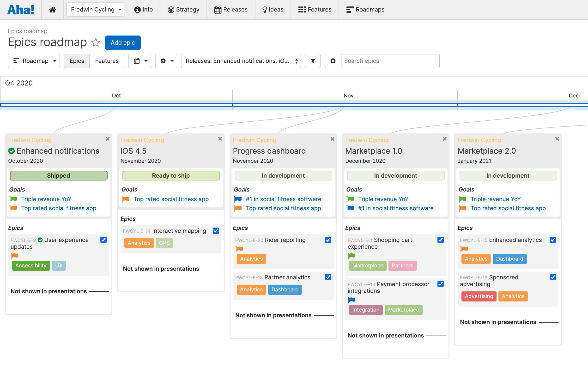This screenshot has width=588, height=367.
Task: Uncheck the Rider reporting epic checkbox
Action: pyautogui.click(x=328, y=240)
